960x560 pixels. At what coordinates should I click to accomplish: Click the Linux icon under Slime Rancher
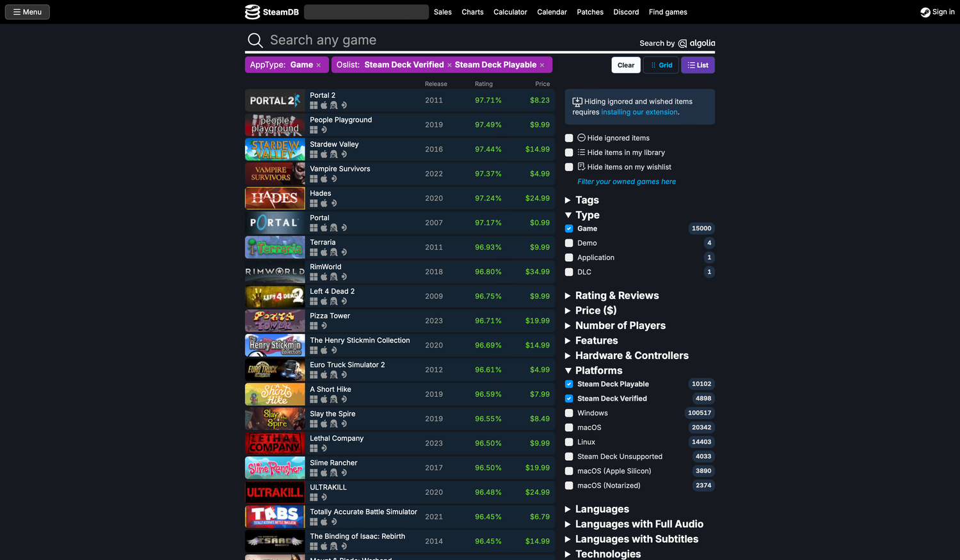(x=333, y=473)
